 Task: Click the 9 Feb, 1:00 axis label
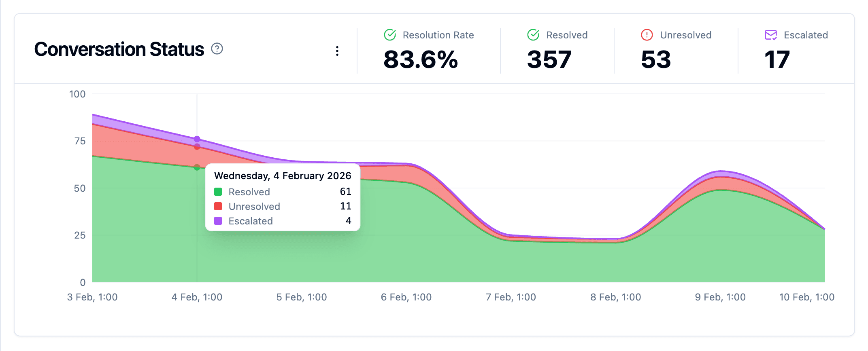point(720,297)
